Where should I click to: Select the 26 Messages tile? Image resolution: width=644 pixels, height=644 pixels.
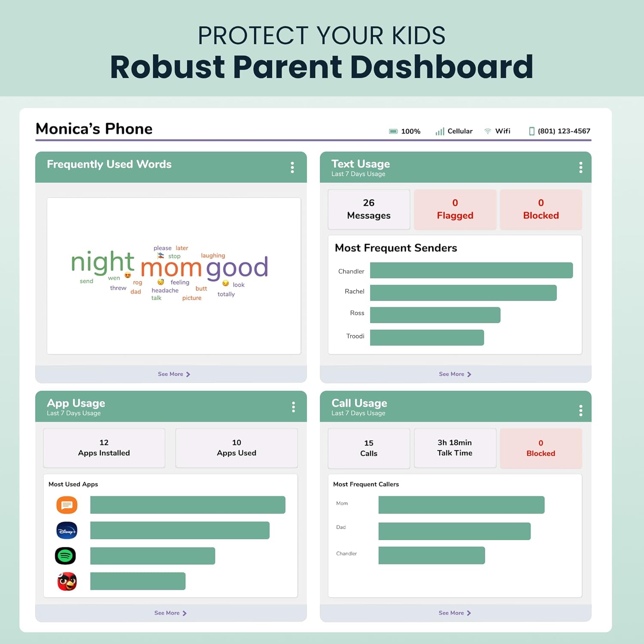pos(369,209)
